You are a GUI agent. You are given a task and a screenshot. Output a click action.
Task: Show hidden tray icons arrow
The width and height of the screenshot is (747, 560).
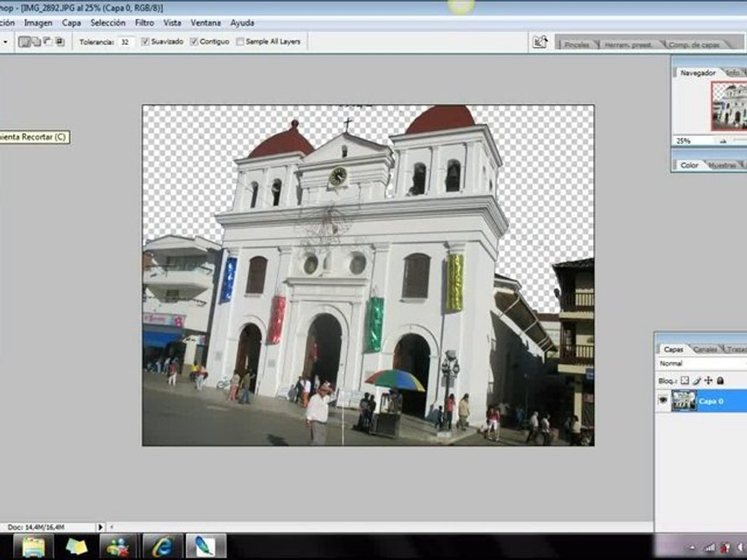click(x=693, y=548)
